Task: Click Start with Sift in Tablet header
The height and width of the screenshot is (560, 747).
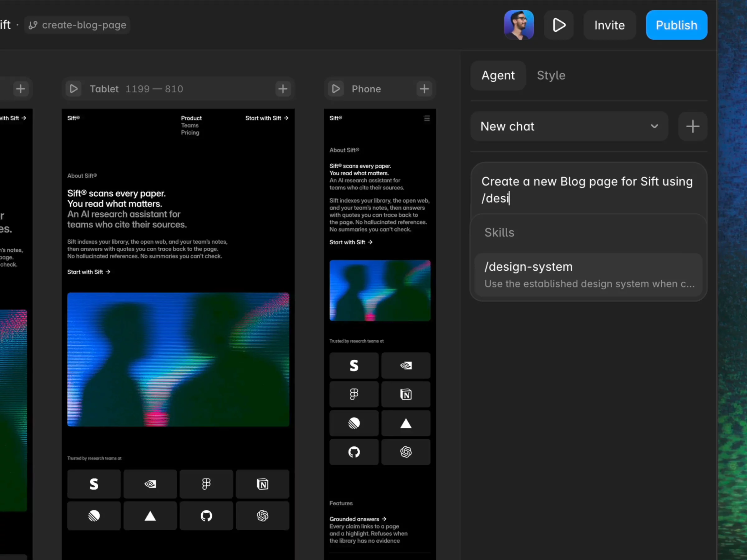Action: tap(267, 118)
